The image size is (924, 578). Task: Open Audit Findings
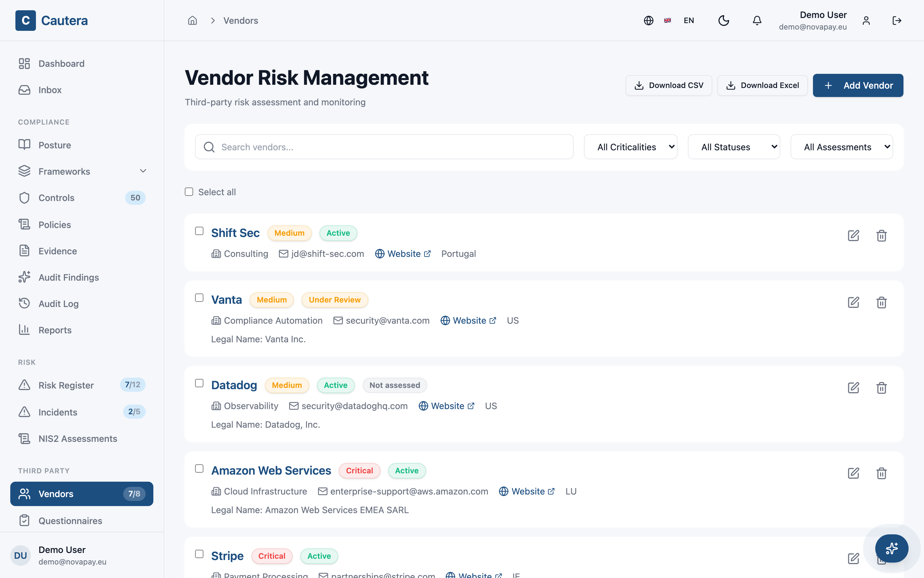(82, 277)
